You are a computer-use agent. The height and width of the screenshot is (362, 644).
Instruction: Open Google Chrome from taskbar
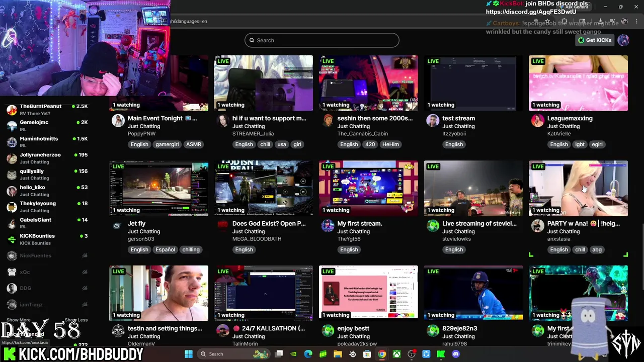[x=382, y=354]
